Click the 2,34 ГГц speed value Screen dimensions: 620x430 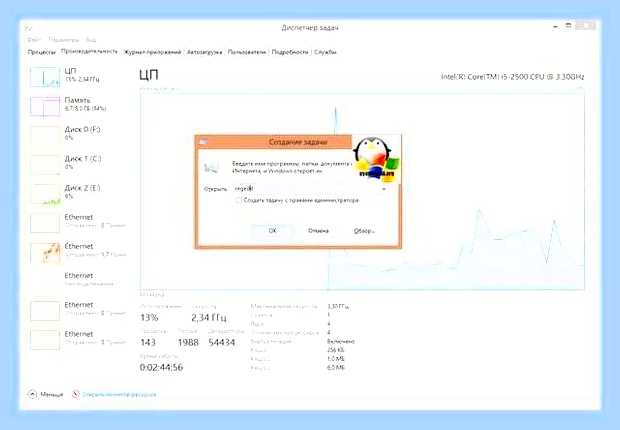click(209, 317)
